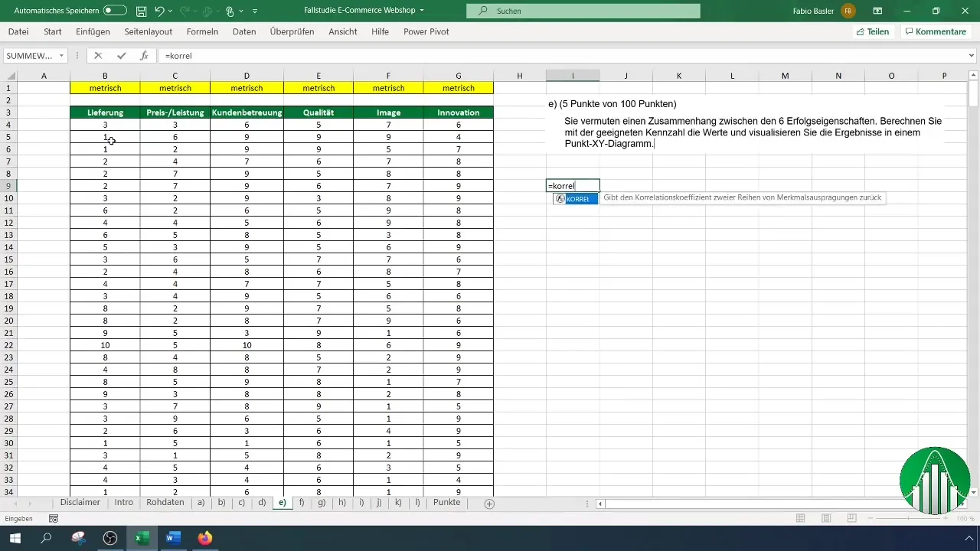Switch to Page Break Preview icon
980x551 pixels.
click(x=851, y=519)
